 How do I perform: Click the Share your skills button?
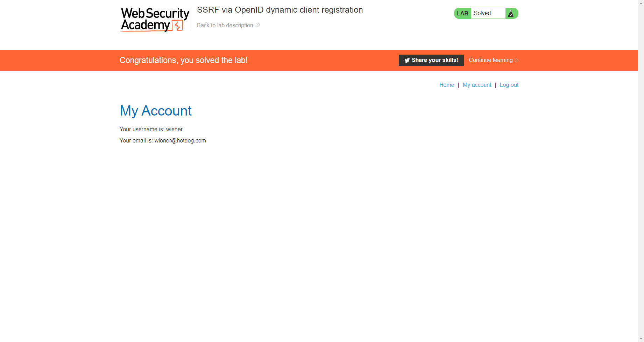(431, 60)
